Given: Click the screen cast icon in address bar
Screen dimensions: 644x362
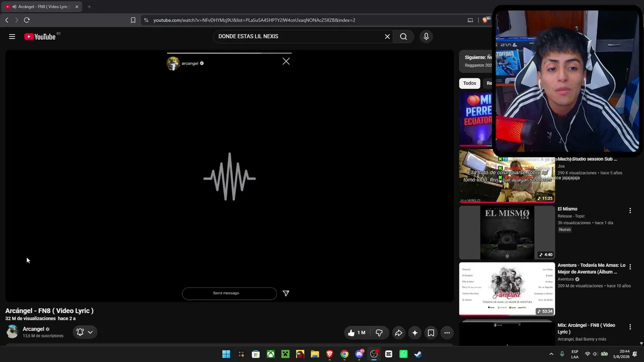Looking at the screenshot, I should [470, 20].
